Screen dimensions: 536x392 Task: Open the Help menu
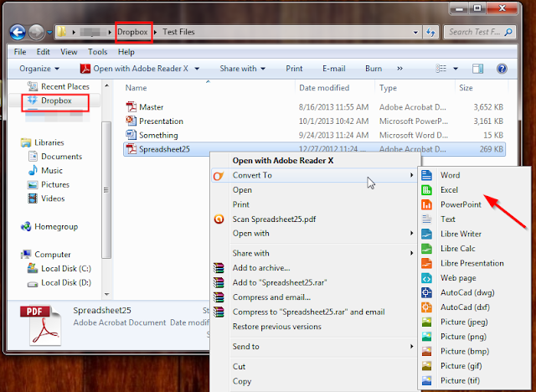coord(126,52)
